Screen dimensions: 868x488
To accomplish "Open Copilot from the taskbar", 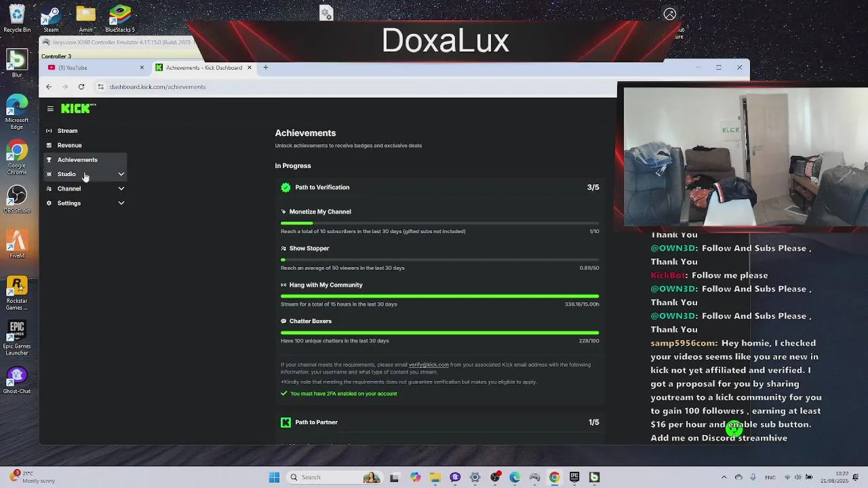I will tap(415, 477).
